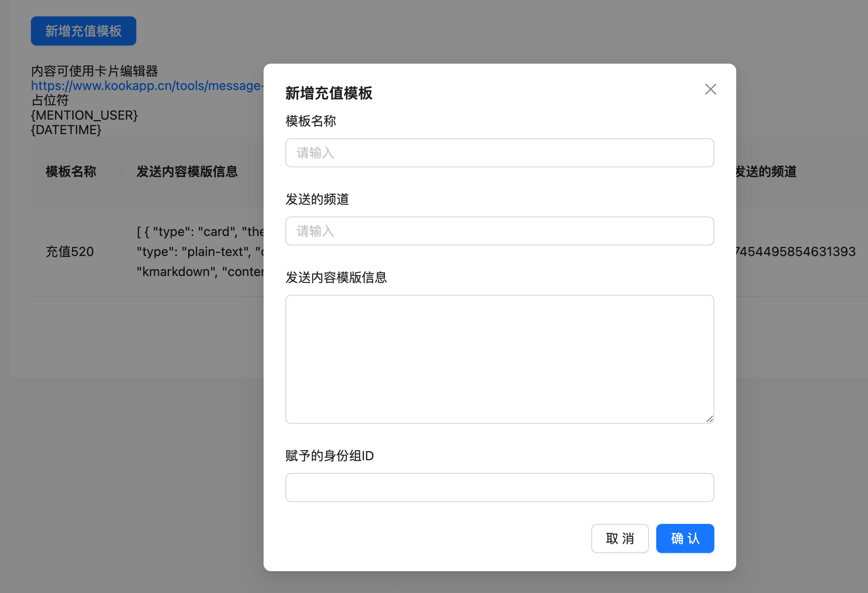Close the 新增充值模板 dialog with X
The width and height of the screenshot is (868, 593).
(x=710, y=89)
